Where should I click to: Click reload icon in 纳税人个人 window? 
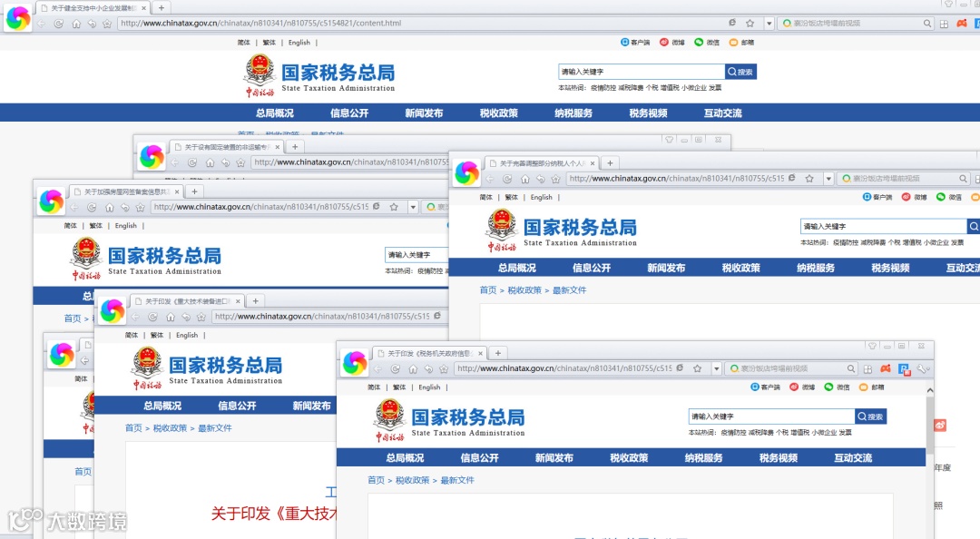[x=507, y=179]
